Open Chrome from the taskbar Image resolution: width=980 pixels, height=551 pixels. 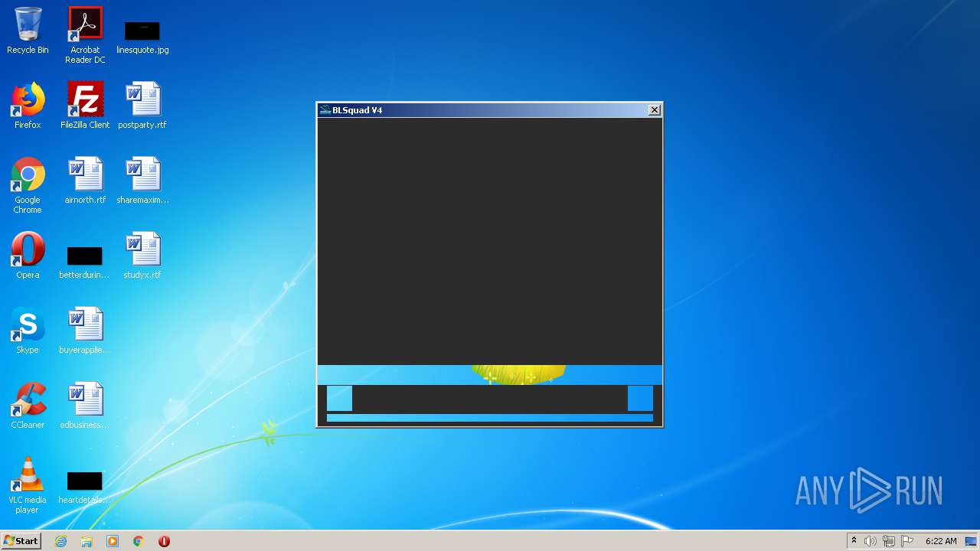click(x=139, y=541)
